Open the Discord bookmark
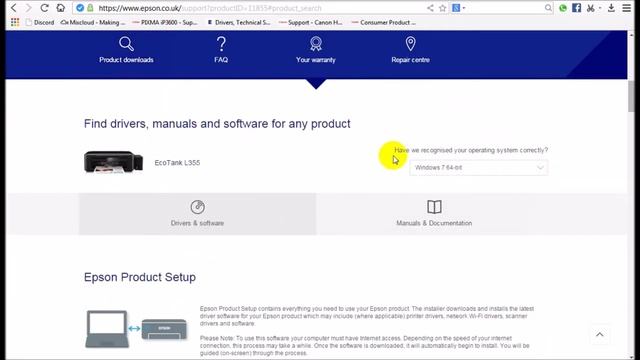The width and height of the screenshot is (640, 360). click(40, 22)
